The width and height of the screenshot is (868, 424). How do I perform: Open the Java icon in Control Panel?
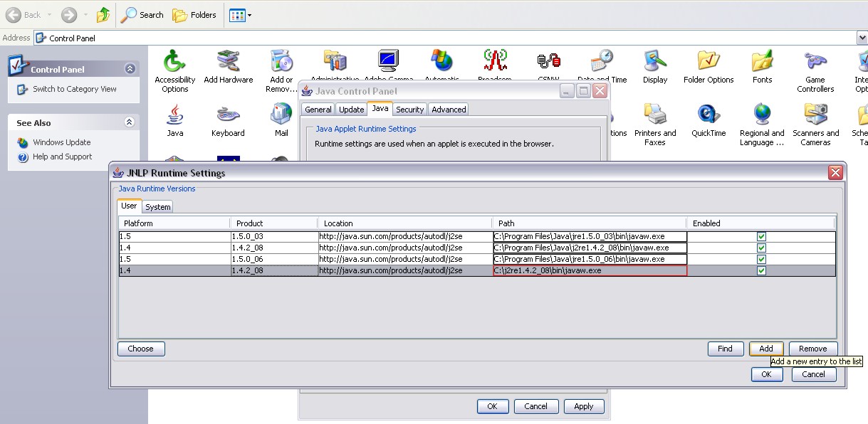coord(174,120)
